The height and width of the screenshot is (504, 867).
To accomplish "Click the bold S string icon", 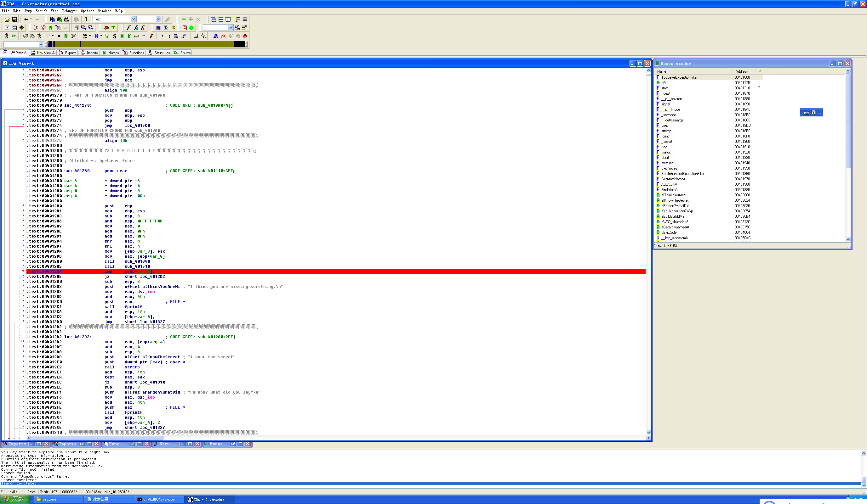I will (115, 36).
